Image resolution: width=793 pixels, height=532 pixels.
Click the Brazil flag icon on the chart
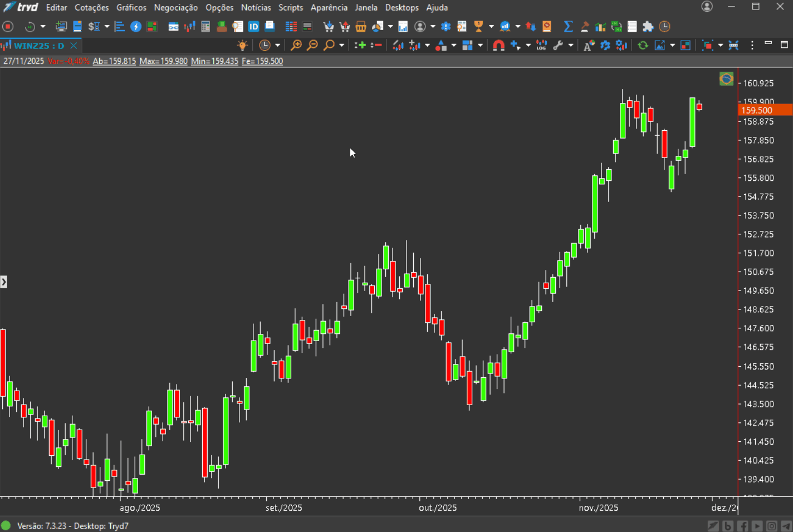726,78
